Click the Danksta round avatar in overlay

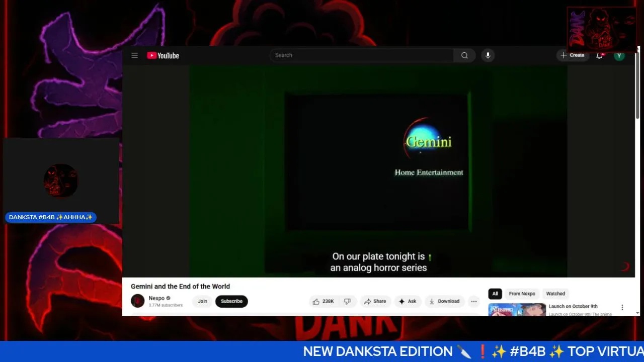coord(60,180)
